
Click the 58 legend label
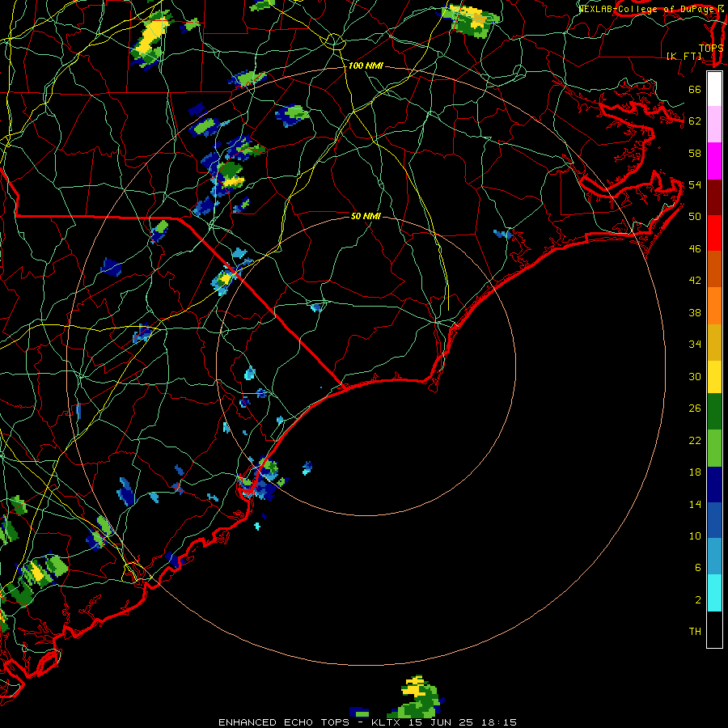[x=695, y=153]
